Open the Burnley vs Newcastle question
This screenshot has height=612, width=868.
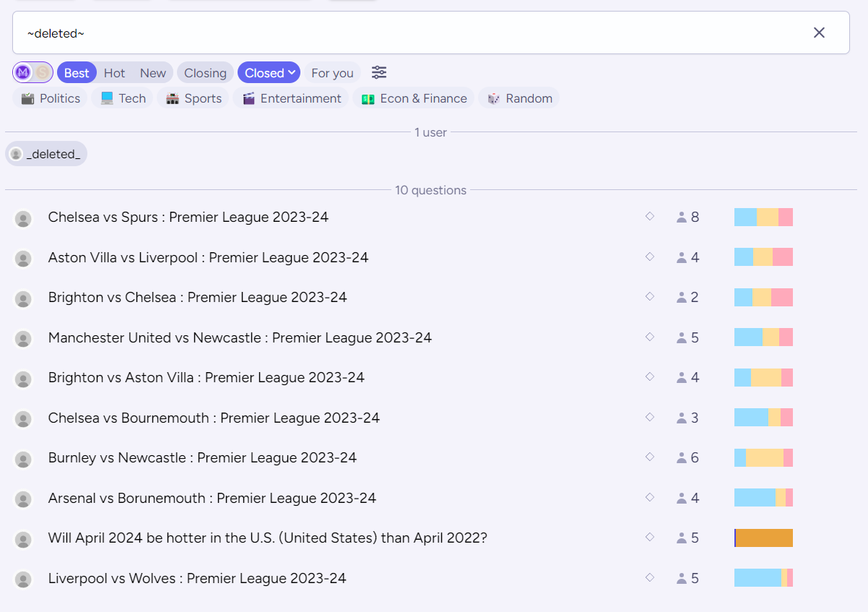pos(202,457)
